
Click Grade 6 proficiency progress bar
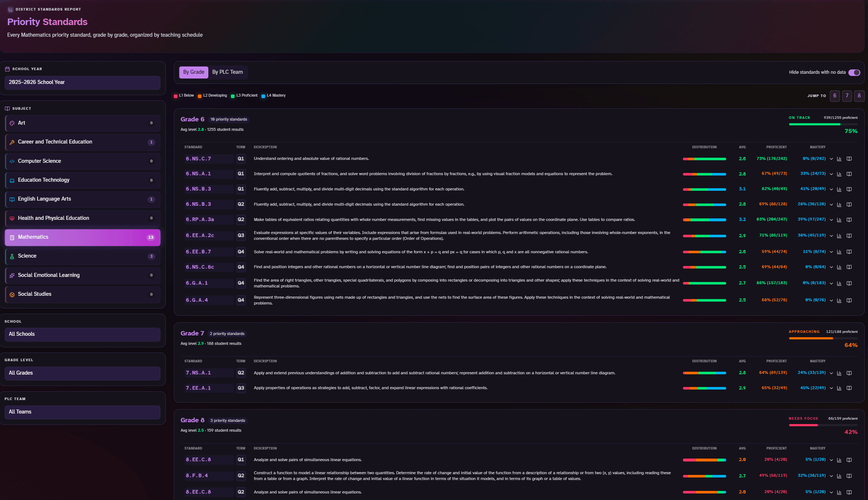pyautogui.click(x=823, y=124)
